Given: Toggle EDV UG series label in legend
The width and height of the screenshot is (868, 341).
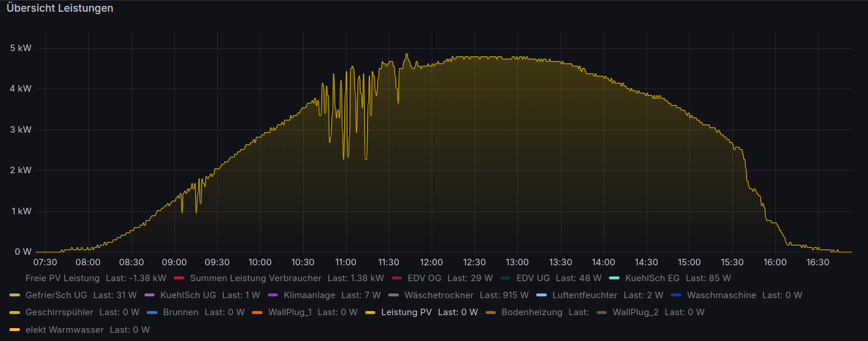Looking at the screenshot, I should 533,278.
